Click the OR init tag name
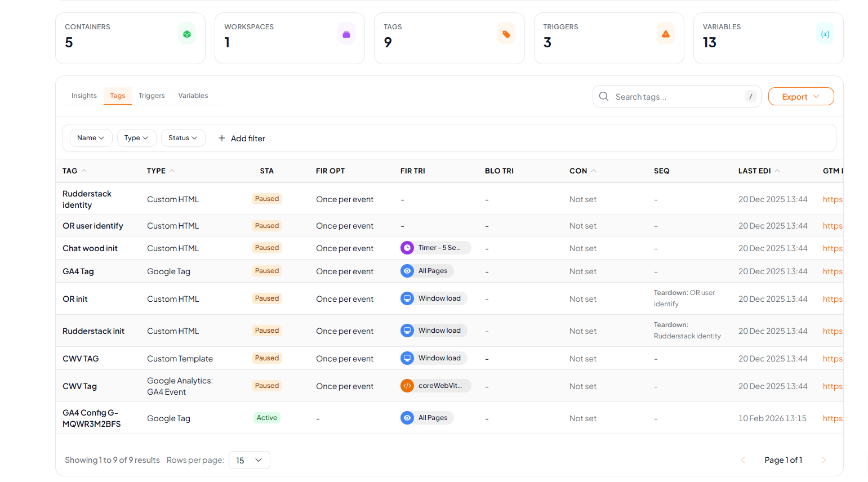The height and width of the screenshot is (482, 868). (75, 299)
